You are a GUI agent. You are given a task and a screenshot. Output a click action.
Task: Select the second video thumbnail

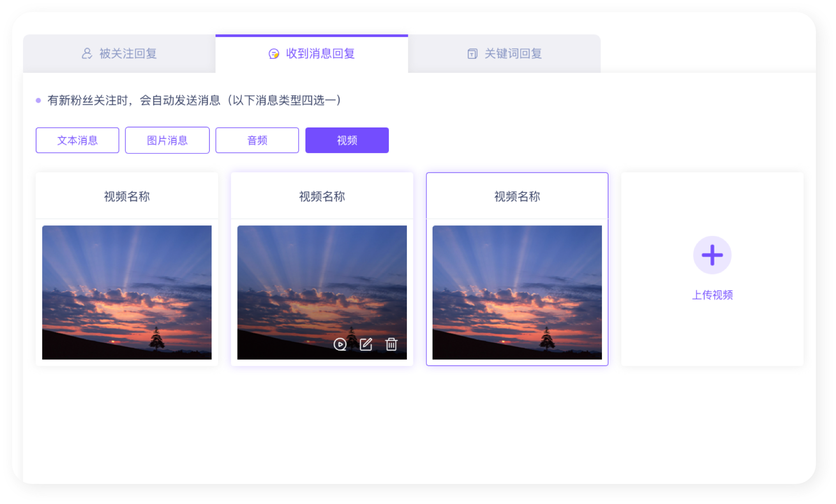tap(322, 292)
